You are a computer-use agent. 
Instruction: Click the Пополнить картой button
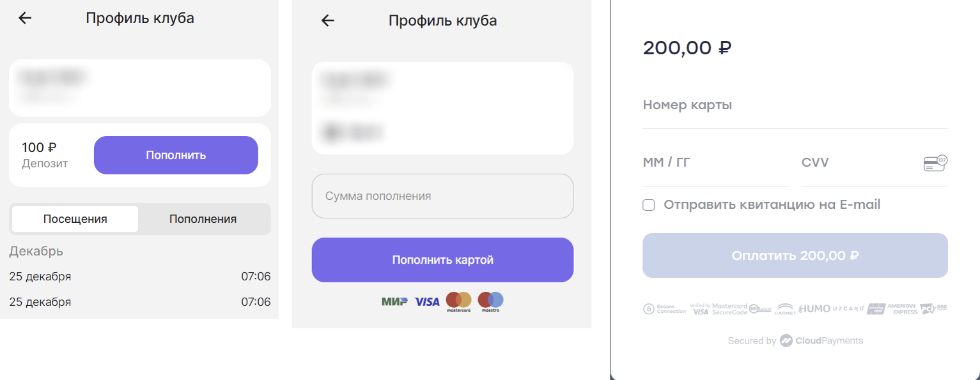pyautogui.click(x=442, y=260)
